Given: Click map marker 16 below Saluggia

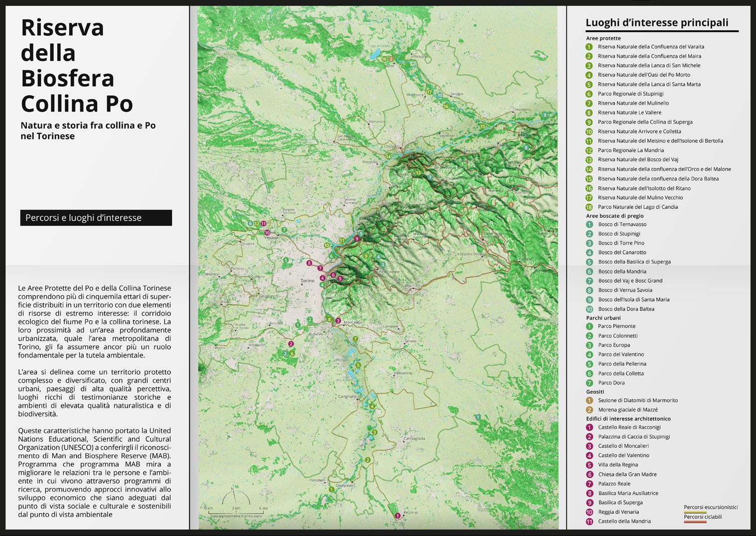Looking at the screenshot, I should [446, 106].
